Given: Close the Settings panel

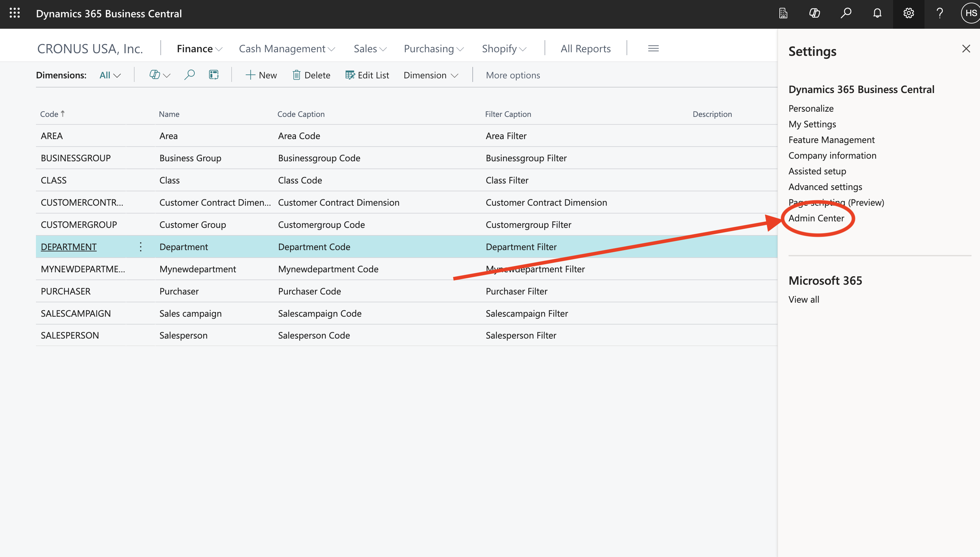Looking at the screenshot, I should click(x=966, y=49).
